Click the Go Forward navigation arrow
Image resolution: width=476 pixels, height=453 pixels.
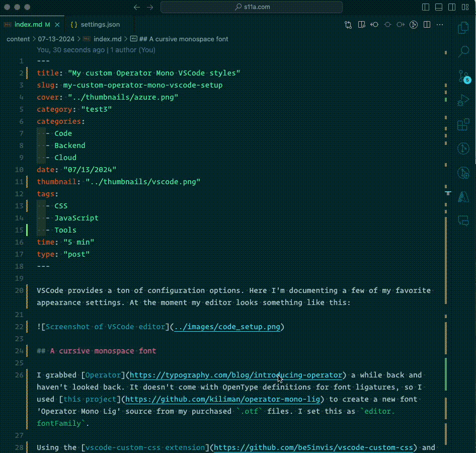pyautogui.click(x=150, y=7)
